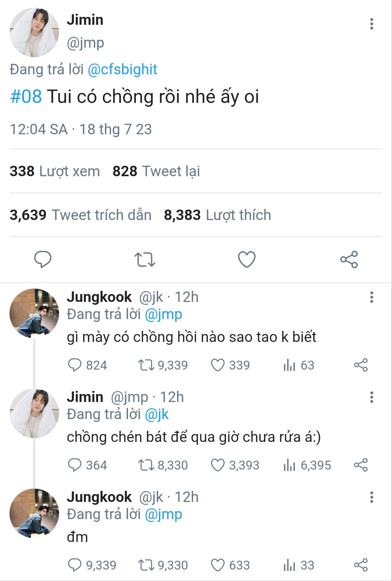
Task: View the 3,639 quote tweets list
Action: click(80, 215)
